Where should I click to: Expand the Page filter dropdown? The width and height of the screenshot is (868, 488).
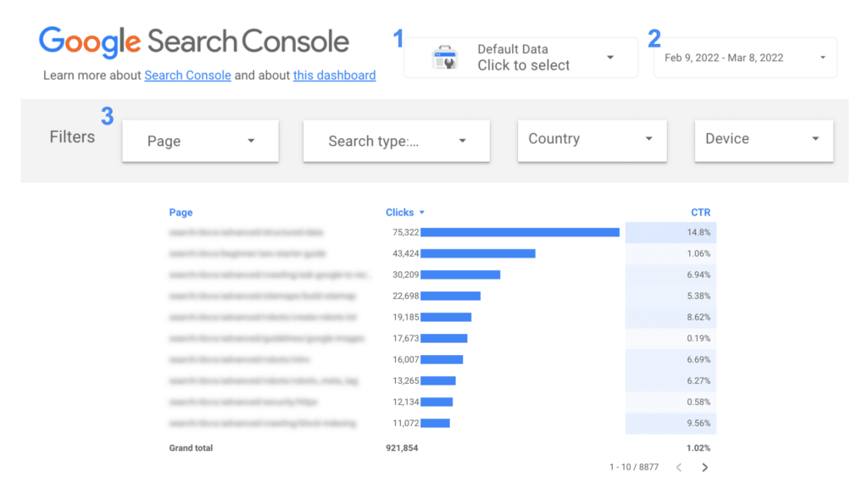pos(200,141)
